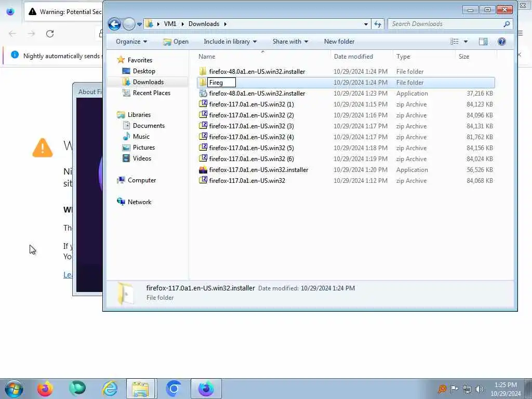Viewport: 532px width, 399px height.
Task: Click Explorer's greyed Forward arrow button
Action: tap(129, 24)
